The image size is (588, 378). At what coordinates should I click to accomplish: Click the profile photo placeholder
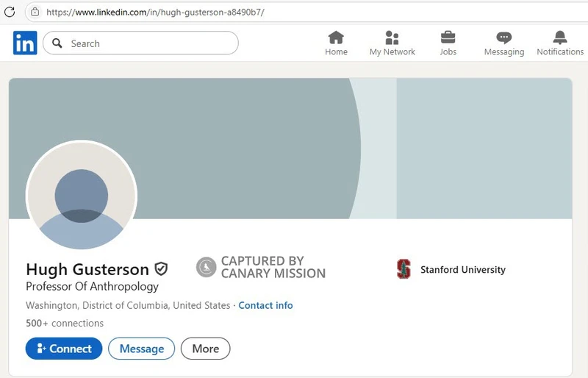tap(82, 195)
